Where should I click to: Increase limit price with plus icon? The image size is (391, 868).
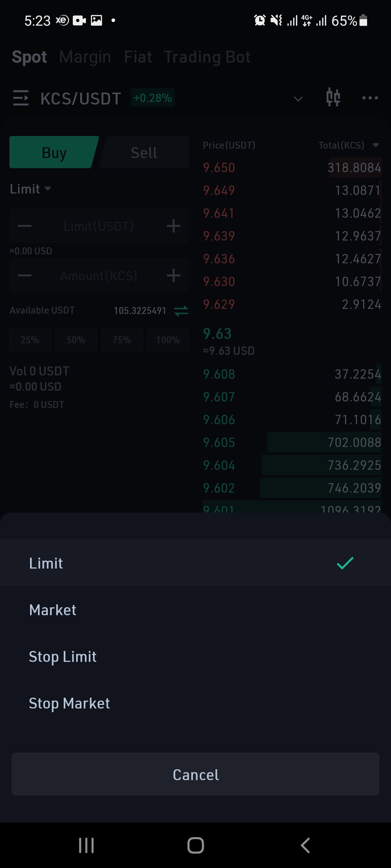point(173,226)
